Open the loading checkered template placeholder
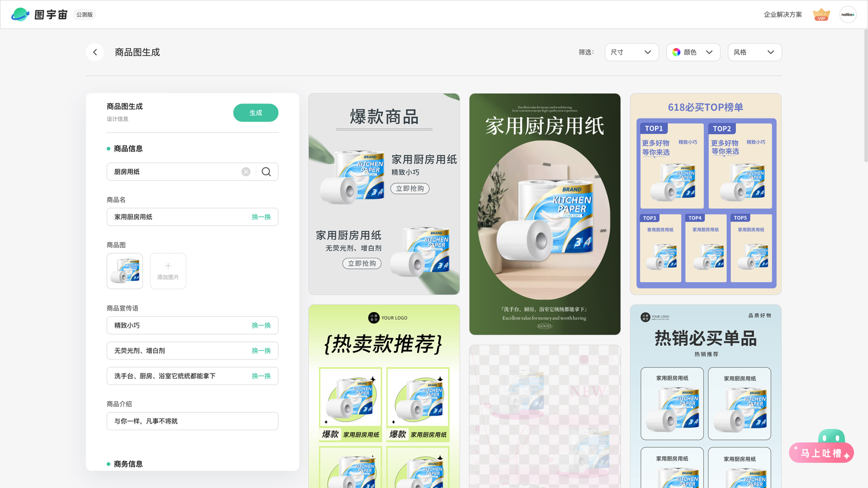Screen dimensions: 868x488 tap(545, 417)
